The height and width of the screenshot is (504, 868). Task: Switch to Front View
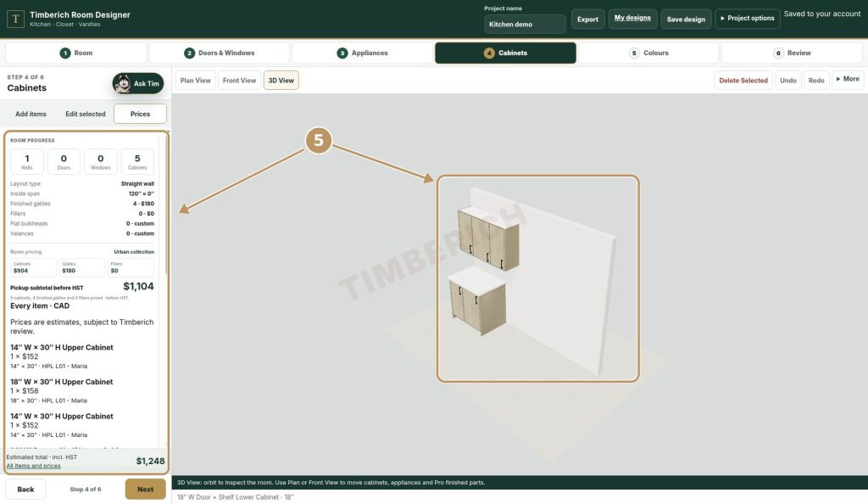tap(239, 81)
